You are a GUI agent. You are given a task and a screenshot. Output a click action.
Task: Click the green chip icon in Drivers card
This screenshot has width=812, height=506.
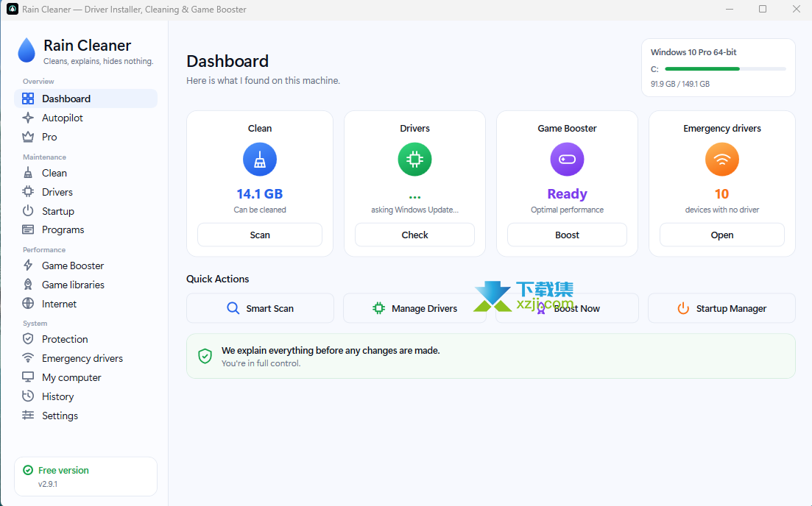coord(414,160)
